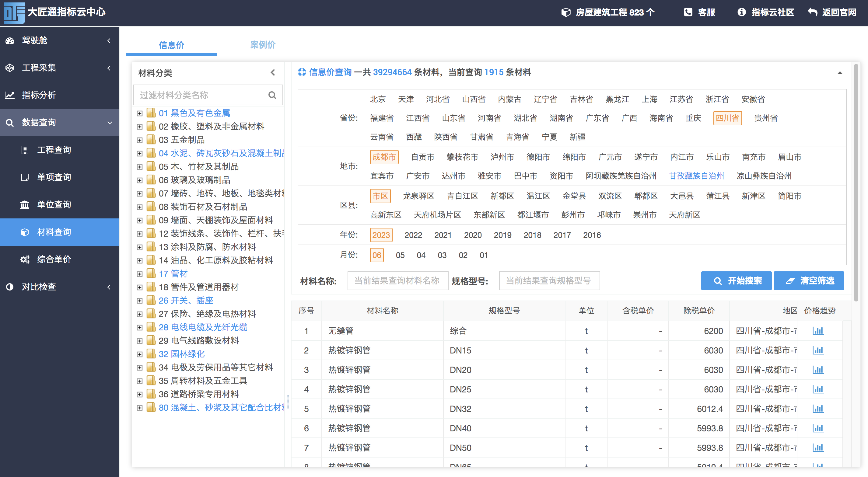Screen dimensions: 868x477
Task: Click the vertical scrollbar of main panel
Action: tap(856, 182)
